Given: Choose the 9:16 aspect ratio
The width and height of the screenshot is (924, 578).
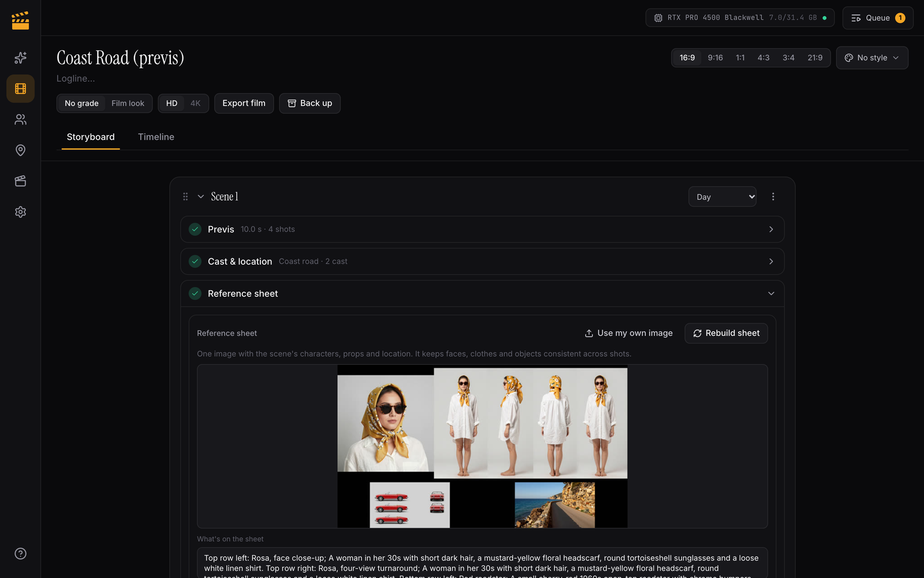Looking at the screenshot, I should point(715,58).
